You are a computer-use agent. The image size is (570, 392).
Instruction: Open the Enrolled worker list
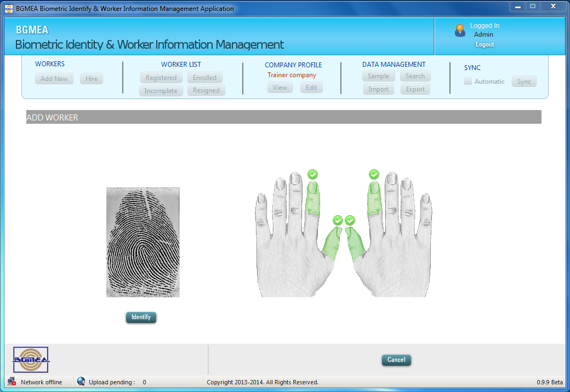point(204,78)
